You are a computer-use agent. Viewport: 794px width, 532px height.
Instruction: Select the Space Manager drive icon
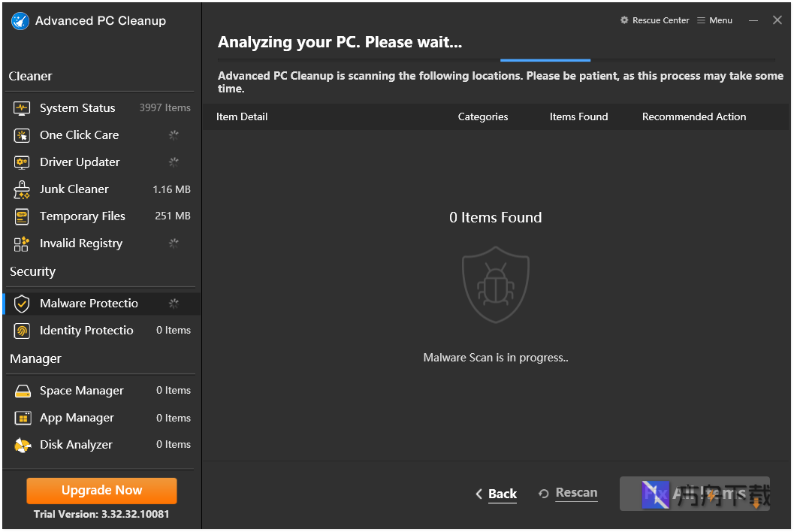23,391
